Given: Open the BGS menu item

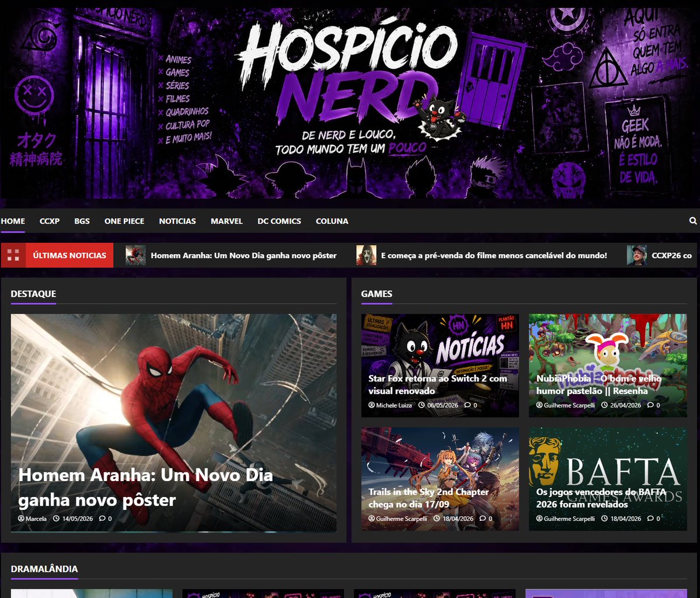Looking at the screenshot, I should coord(82,221).
